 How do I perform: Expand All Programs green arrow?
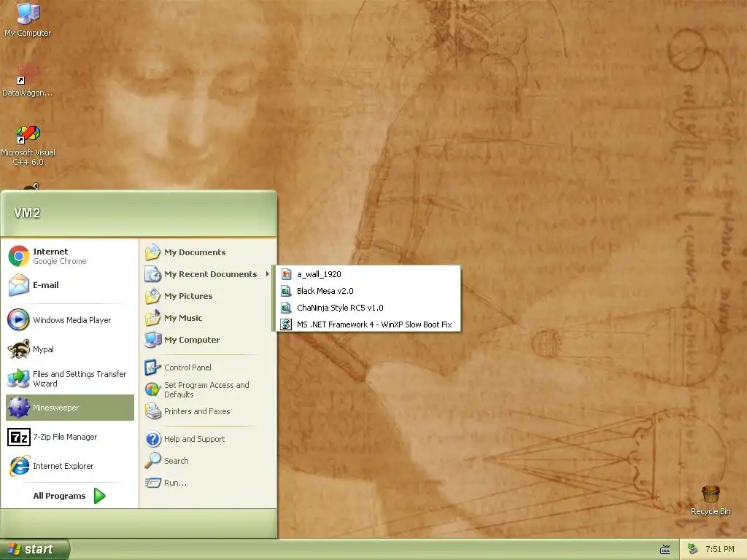point(99,496)
